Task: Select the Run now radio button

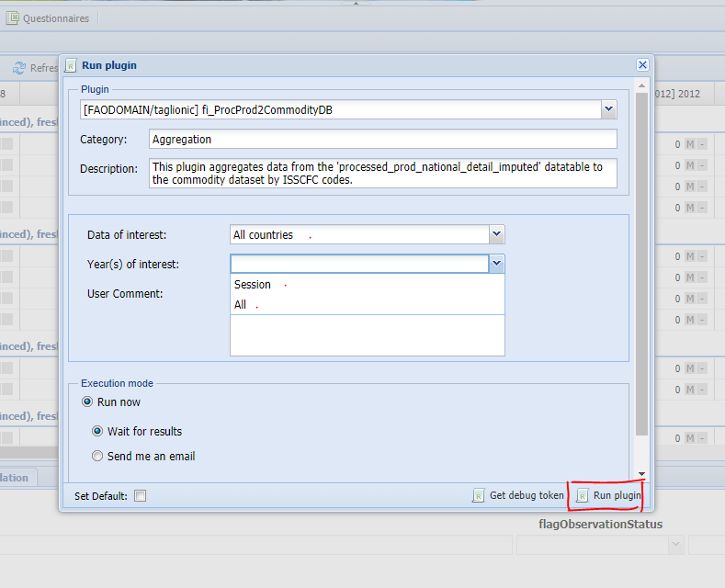Action: [x=88, y=401]
